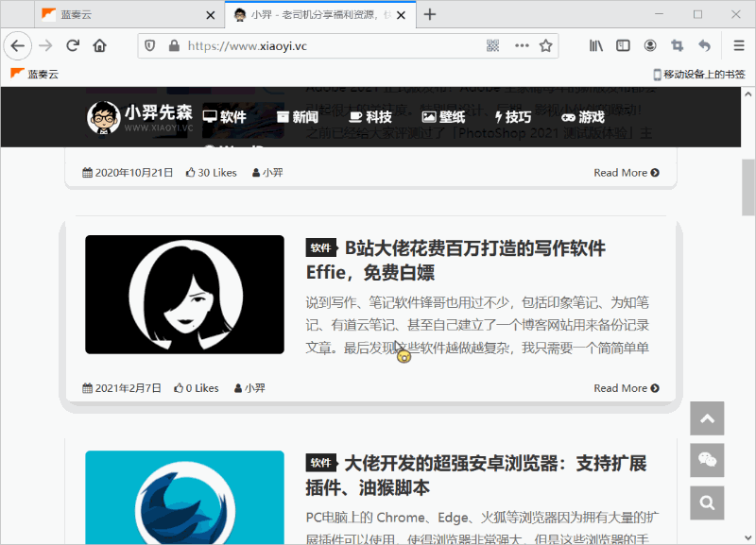This screenshot has height=545, width=756.
Task: Click author 小羿 on the 2020 post
Action: coord(267,173)
